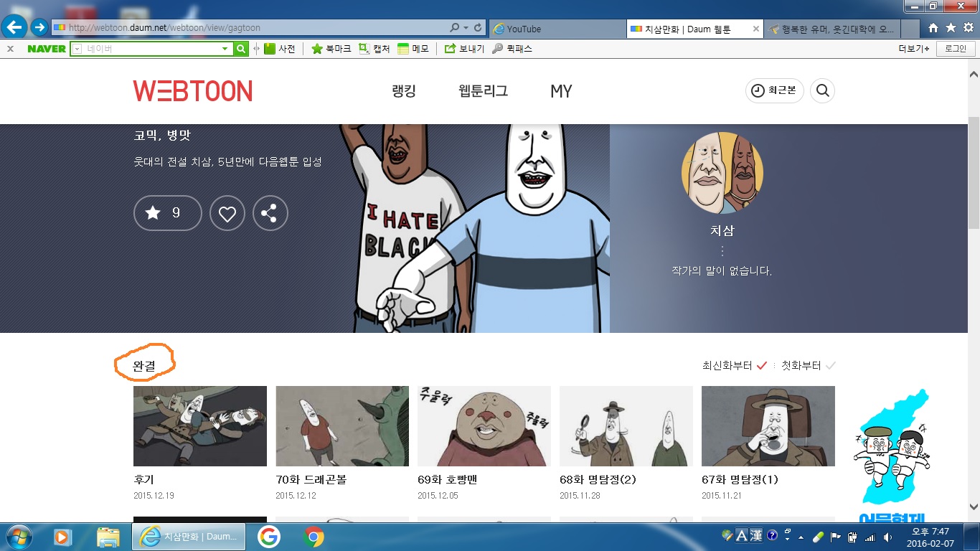Image resolution: width=980 pixels, height=551 pixels.
Task: Toggle the IME A input mode
Action: (x=742, y=535)
